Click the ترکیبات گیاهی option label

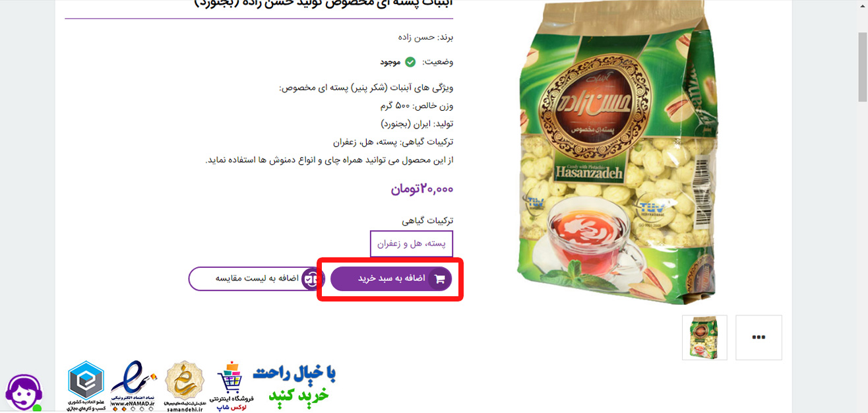point(428,220)
